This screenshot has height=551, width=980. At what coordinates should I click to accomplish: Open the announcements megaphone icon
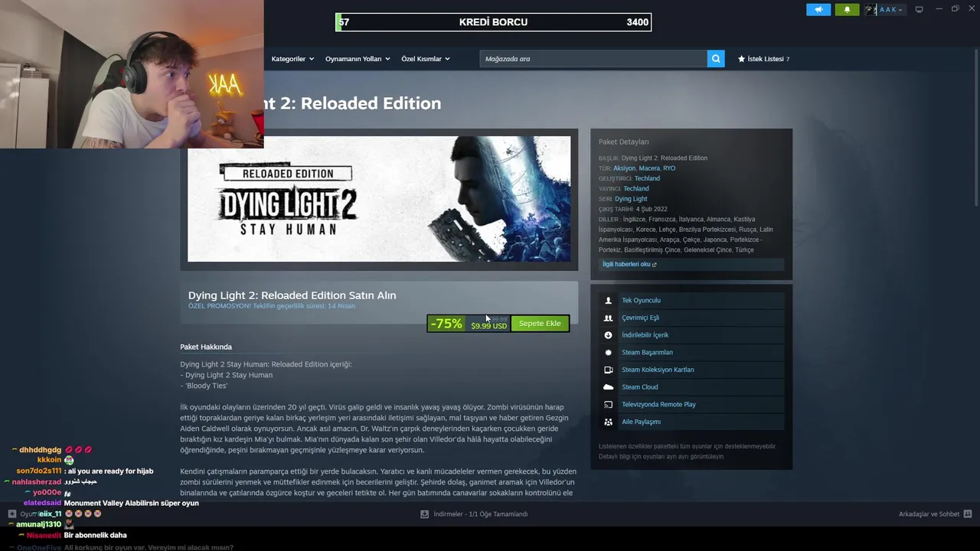[x=818, y=9]
